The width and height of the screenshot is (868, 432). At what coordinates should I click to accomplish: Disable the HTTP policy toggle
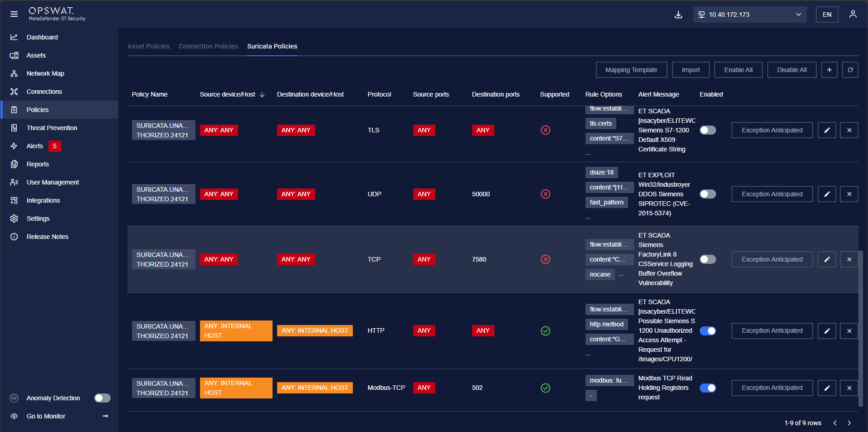pyautogui.click(x=708, y=331)
